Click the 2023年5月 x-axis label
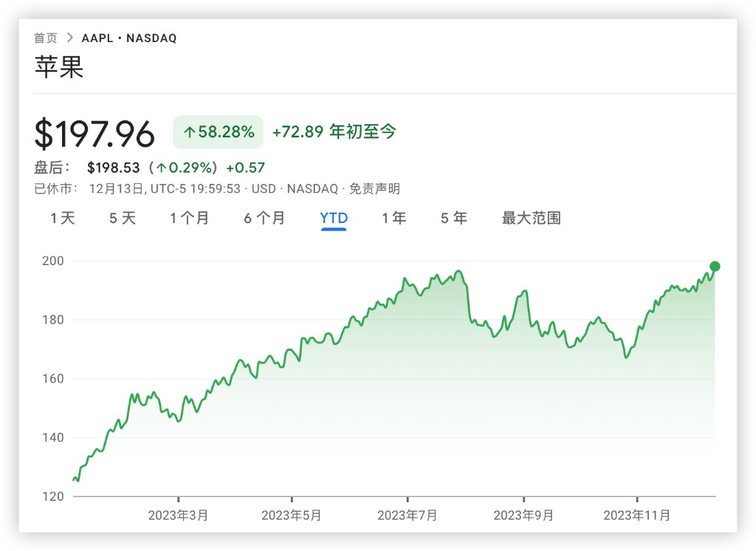This screenshot has width=756, height=551. tap(291, 516)
